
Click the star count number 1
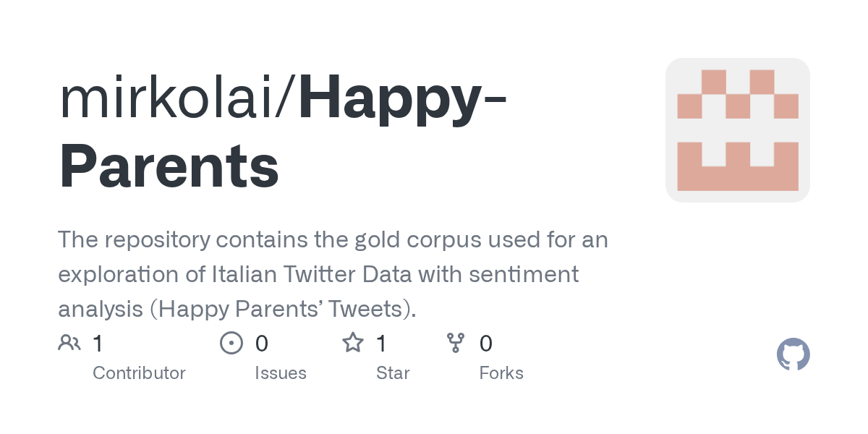pos(381,343)
